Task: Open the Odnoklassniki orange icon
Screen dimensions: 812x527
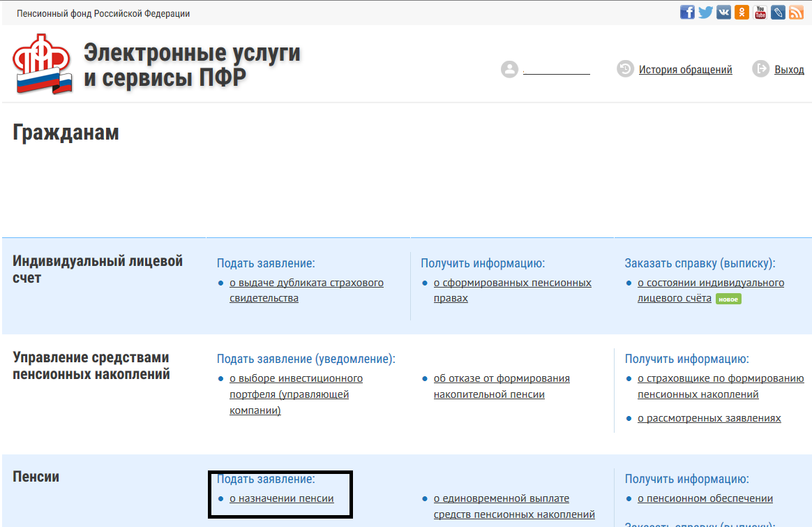Action: [742, 13]
